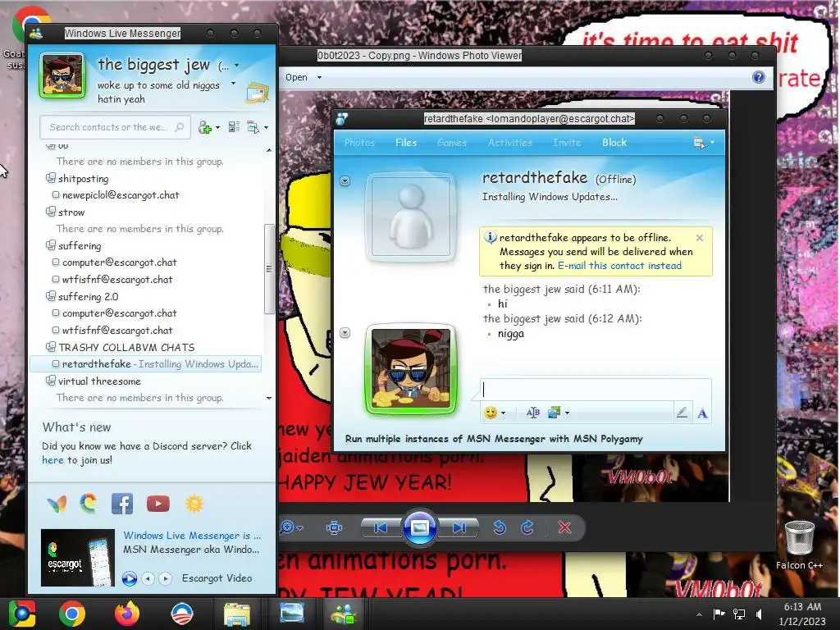840x630 pixels.
Task: Click the chat message input box
Action: (x=596, y=390)
